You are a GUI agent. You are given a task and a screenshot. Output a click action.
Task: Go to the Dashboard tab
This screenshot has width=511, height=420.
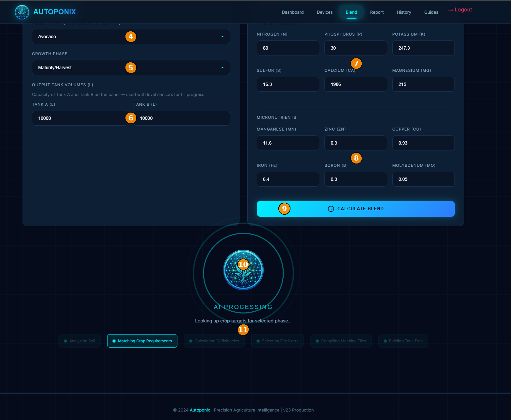(x=293, y=12)
